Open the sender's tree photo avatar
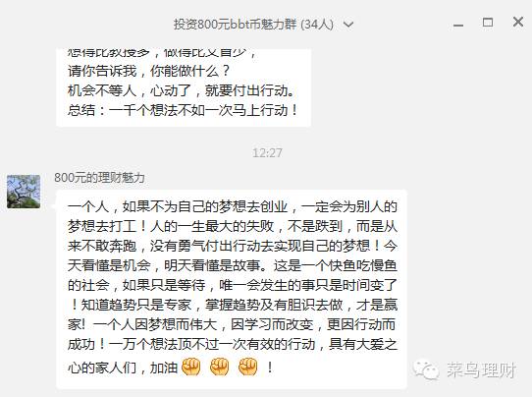This screenshot has height=397, width=532. (24, 192)
